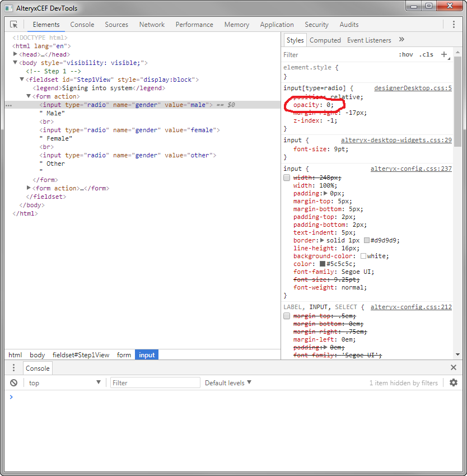Select the input radio value="other" row
Image resolution: width=467 pixels, height=476 pixels.
(x=128, y=155)
